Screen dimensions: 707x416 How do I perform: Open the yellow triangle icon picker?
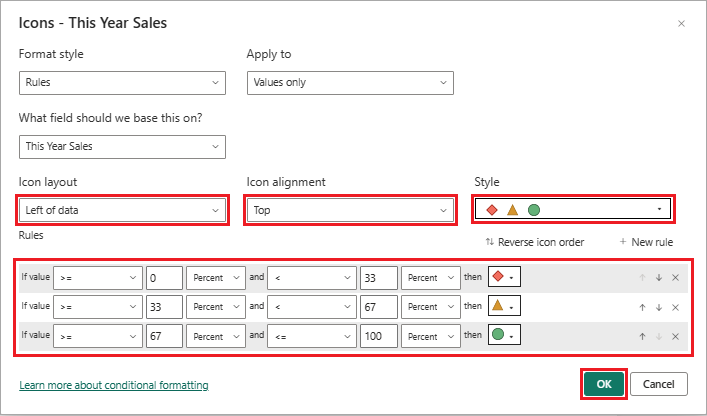[504, 305]
